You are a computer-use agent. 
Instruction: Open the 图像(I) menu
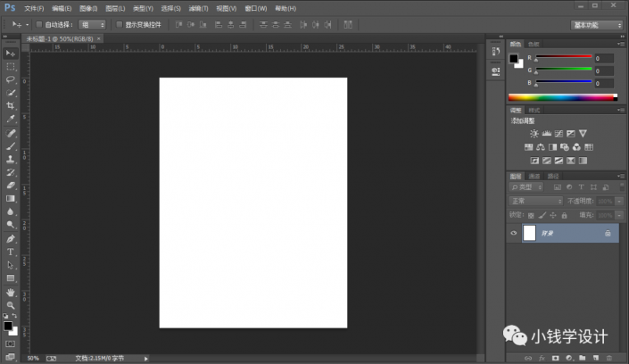click(x=87, y=8)
